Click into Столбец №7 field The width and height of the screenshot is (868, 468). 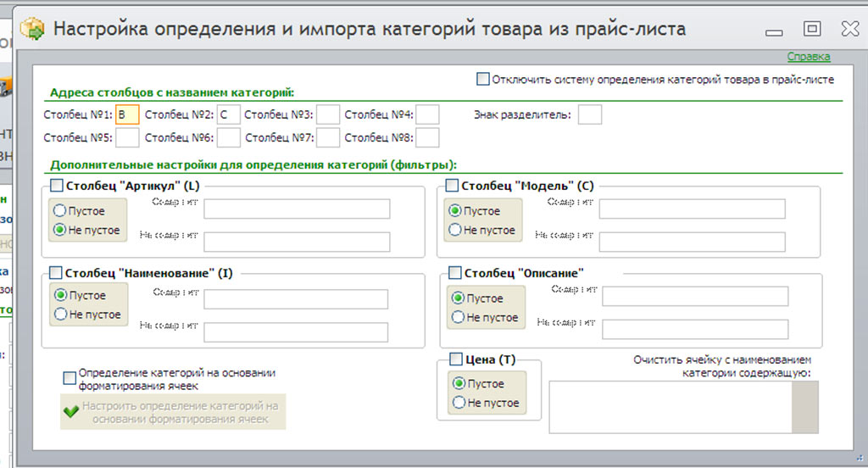coord(328,137)
